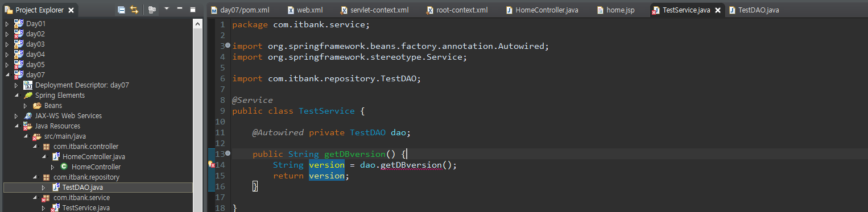This screenshot has width=868, height=212.
Task: Click the day07 project icon
Action: coord(19,75)
